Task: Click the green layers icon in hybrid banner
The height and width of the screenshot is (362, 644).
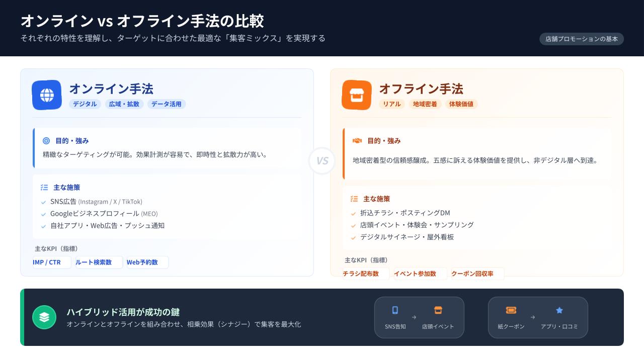Action: pos(44,317)
